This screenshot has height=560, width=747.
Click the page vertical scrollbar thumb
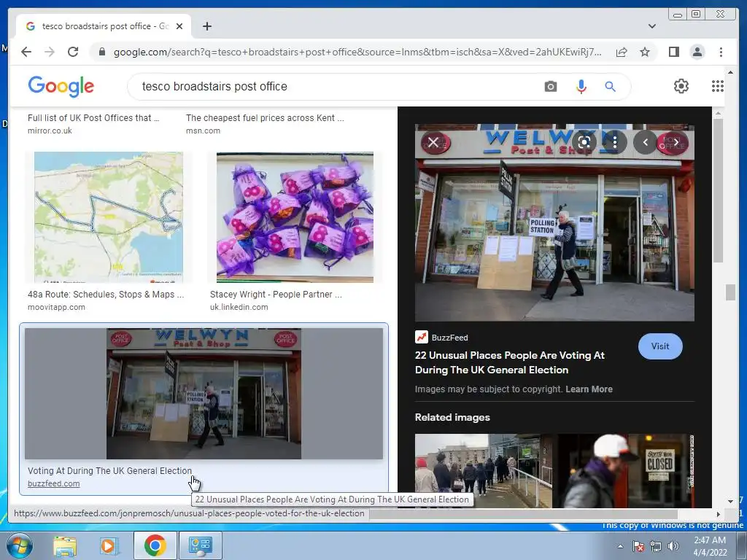click(730, 292)
